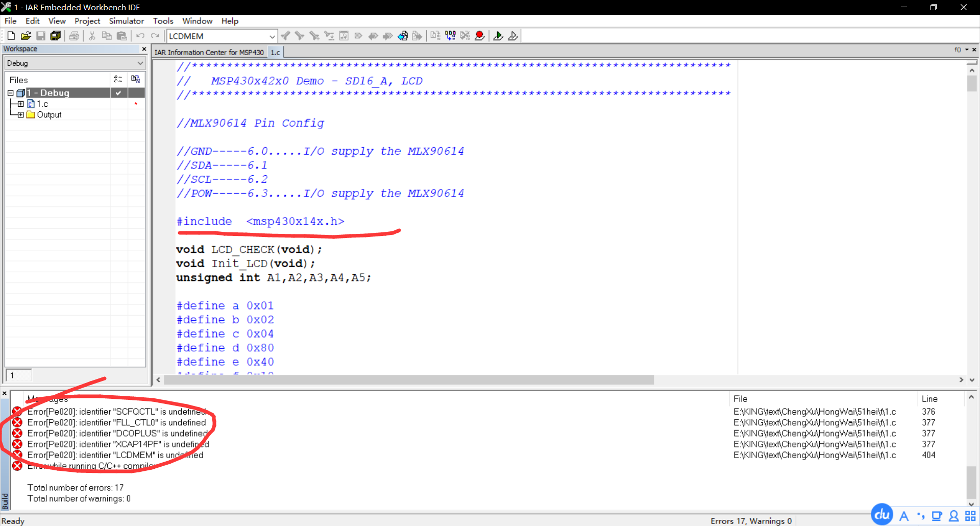Open the editor window list dropdown arrow

pyautogui.click(x=967, y=50)
